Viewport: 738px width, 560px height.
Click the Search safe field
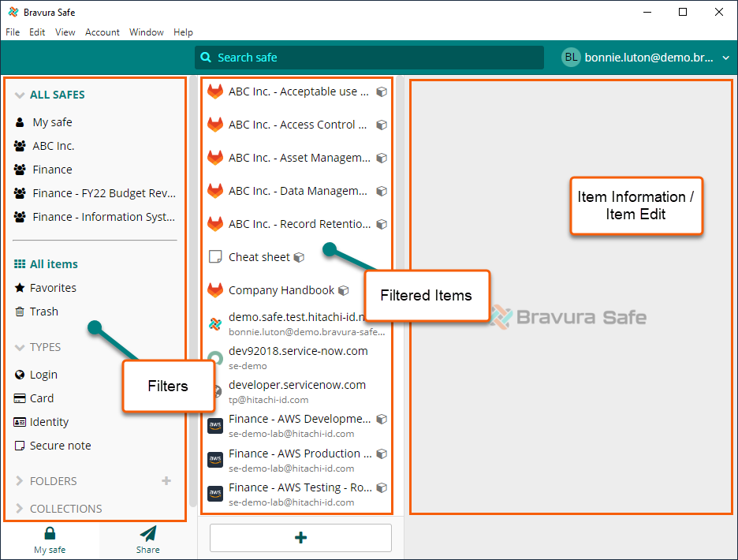pyautogui.click(x=370, y=58)
